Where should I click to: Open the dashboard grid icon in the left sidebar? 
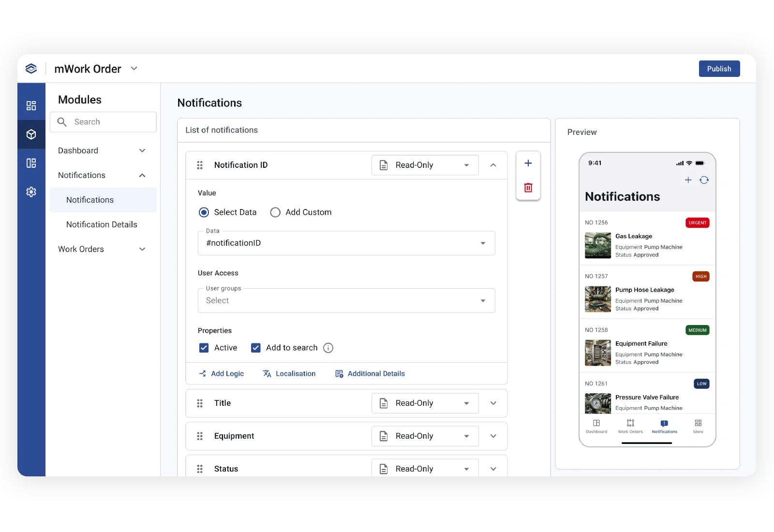coord(31,106)
